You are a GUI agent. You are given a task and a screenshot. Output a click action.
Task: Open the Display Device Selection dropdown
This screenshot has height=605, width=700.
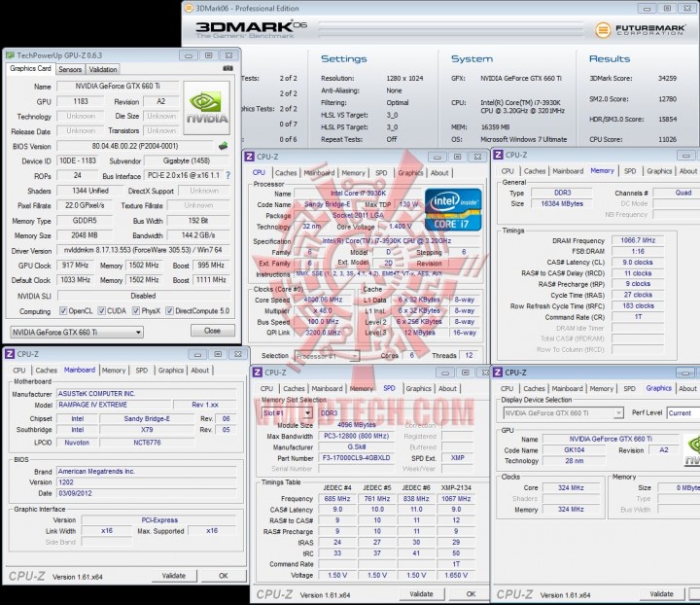coord(563,413)
